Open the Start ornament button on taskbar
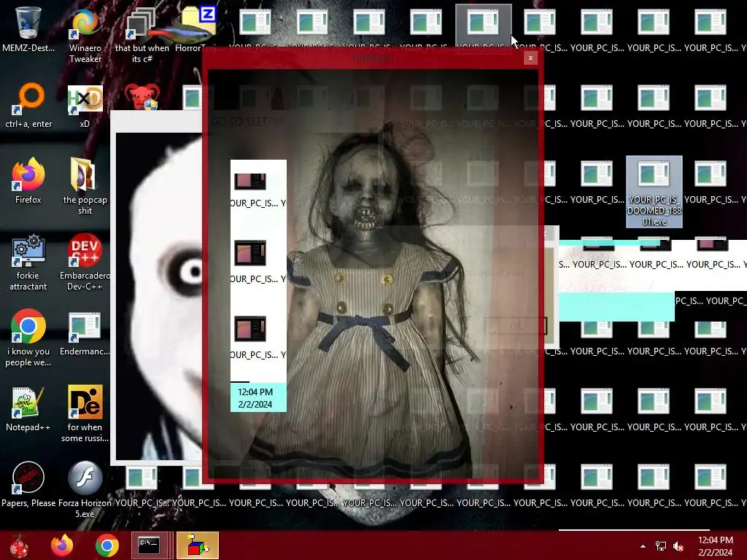747x560 pixels. 20,545
